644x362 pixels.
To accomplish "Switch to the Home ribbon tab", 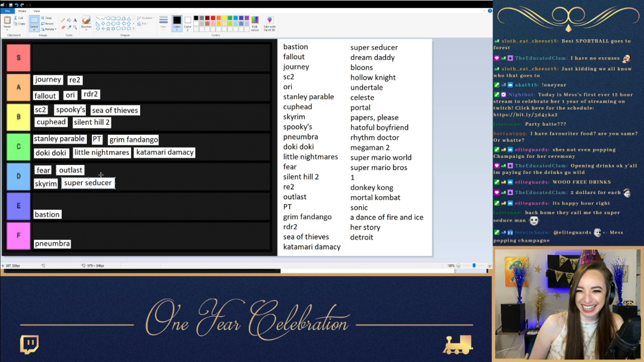I will 22,11.
